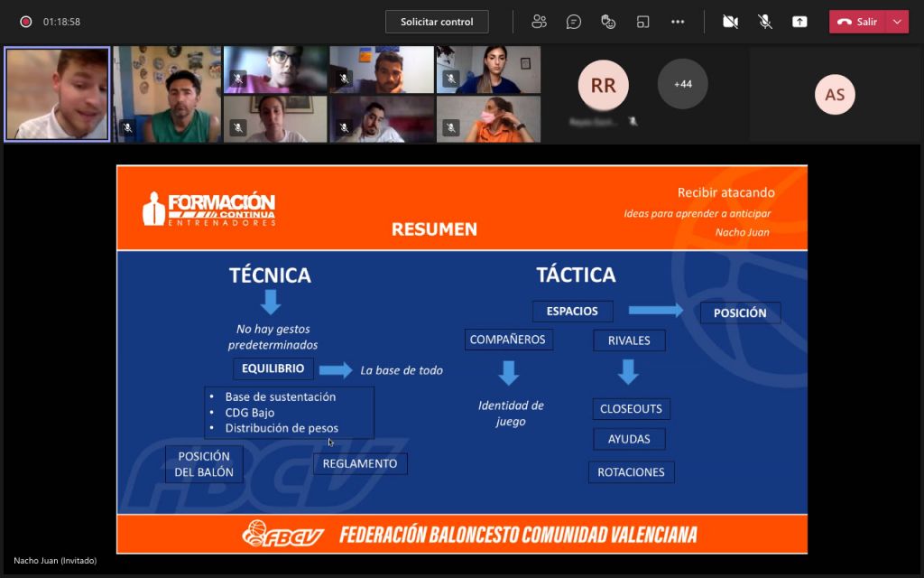Select the man in green shirt video
Image resolution: width=924 pixels, height=578 pixels.
pyautogui.click(x=168, y=94)
